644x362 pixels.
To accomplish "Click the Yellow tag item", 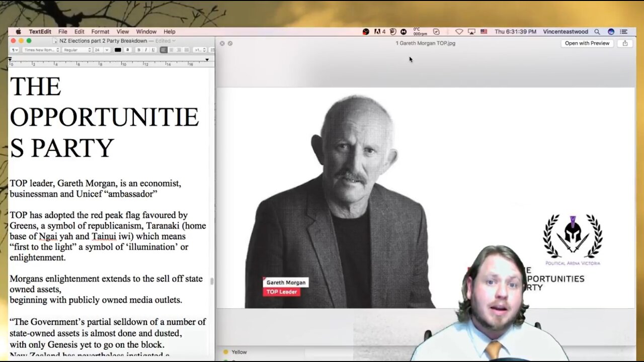I will tap(235, 352).
